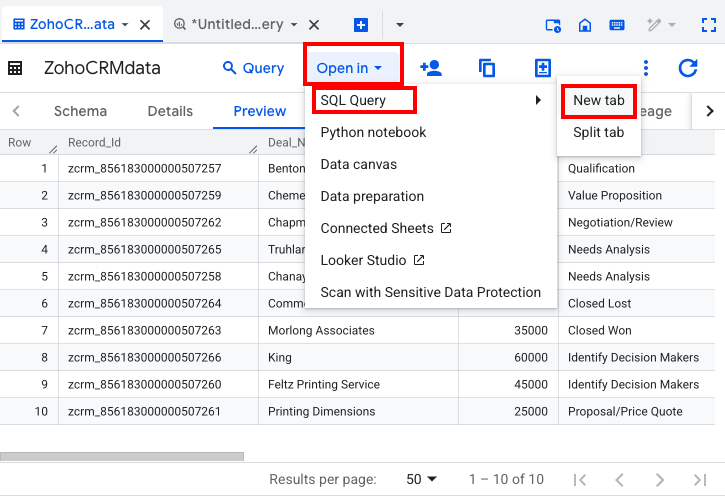This screenshot has width=725, height=497.
Task: Switch to the Schema tab
Action: pyautogui.click(x=80, y=111)
